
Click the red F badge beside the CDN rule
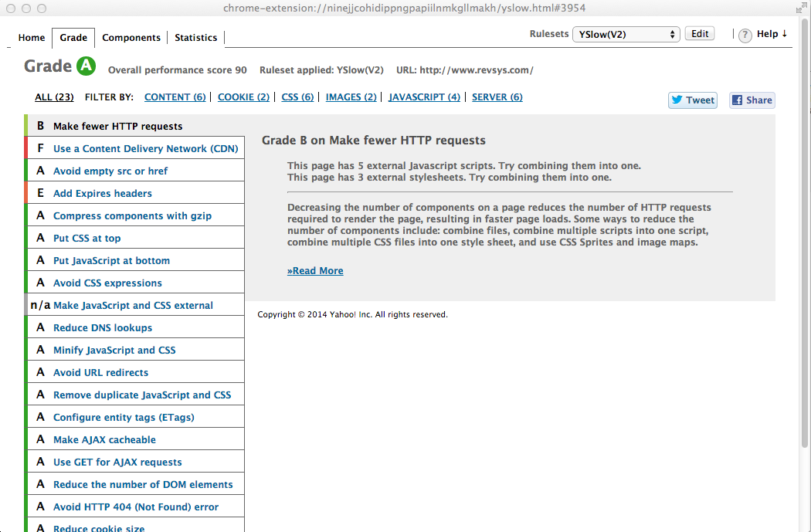(x=40, y=147)
